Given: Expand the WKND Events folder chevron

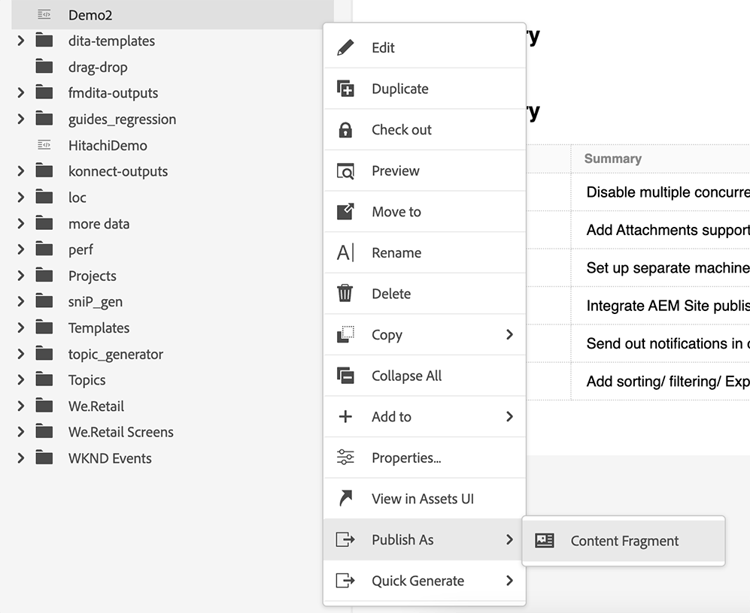Looking at the screenshot, I should click(x=20, y=458).
